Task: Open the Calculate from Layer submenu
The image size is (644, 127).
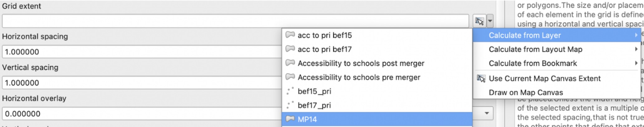Action: (x=525, y=35)
